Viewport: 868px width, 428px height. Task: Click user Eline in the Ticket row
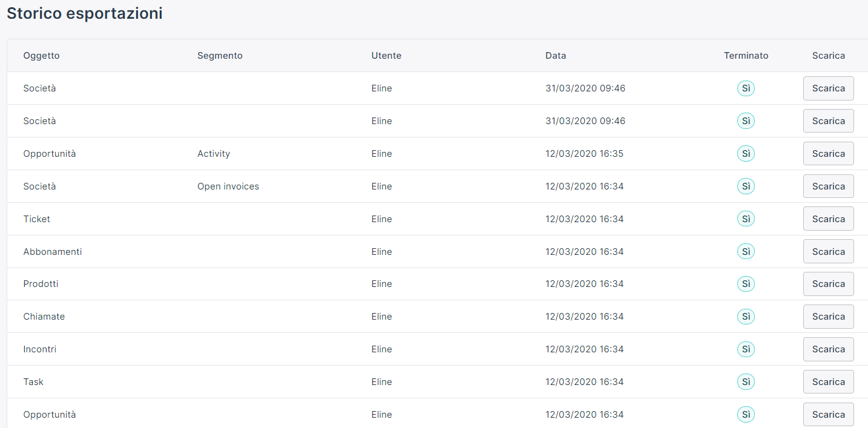point(381,219)
